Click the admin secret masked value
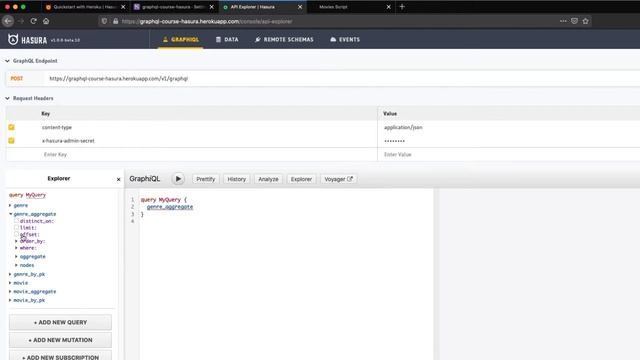The width and height of the screenshot is (640, 360). [394, 141]
